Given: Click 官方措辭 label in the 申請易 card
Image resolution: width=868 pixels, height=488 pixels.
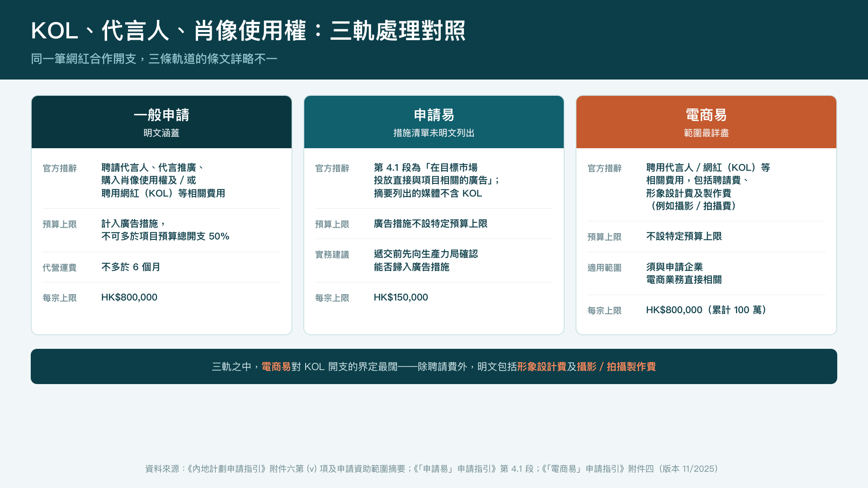Looking at the screenshot, I should point(332,168).
